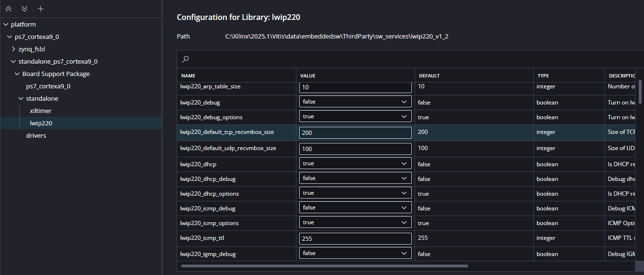Click the horizontal scrollbar under the table
Screen dimensions: 644x275
(324, 266)
